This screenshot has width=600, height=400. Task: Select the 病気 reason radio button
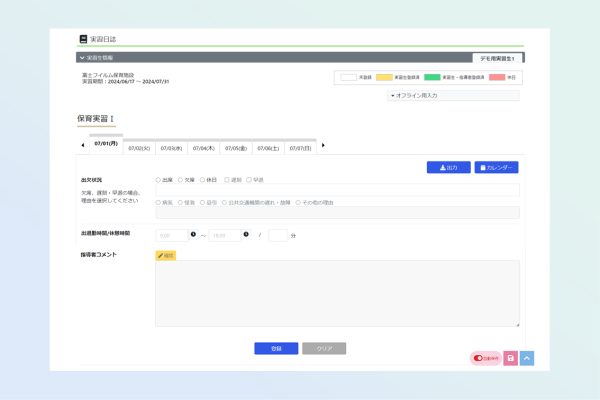(158, 202)
